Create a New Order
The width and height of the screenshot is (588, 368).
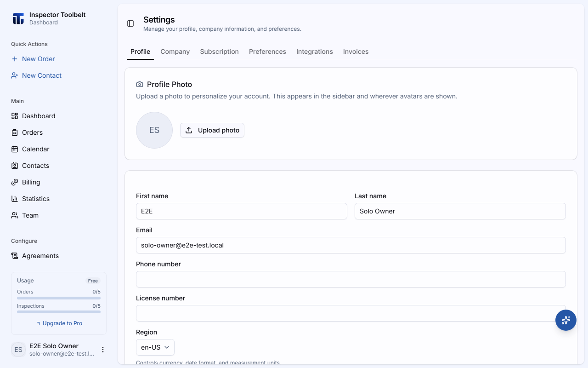[x=59, y=59]
